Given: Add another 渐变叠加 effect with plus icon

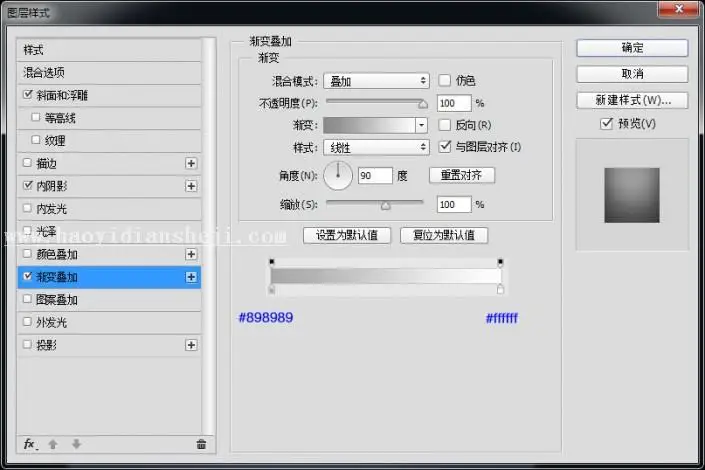Looking at the screenshot, I should pos(191,277).
